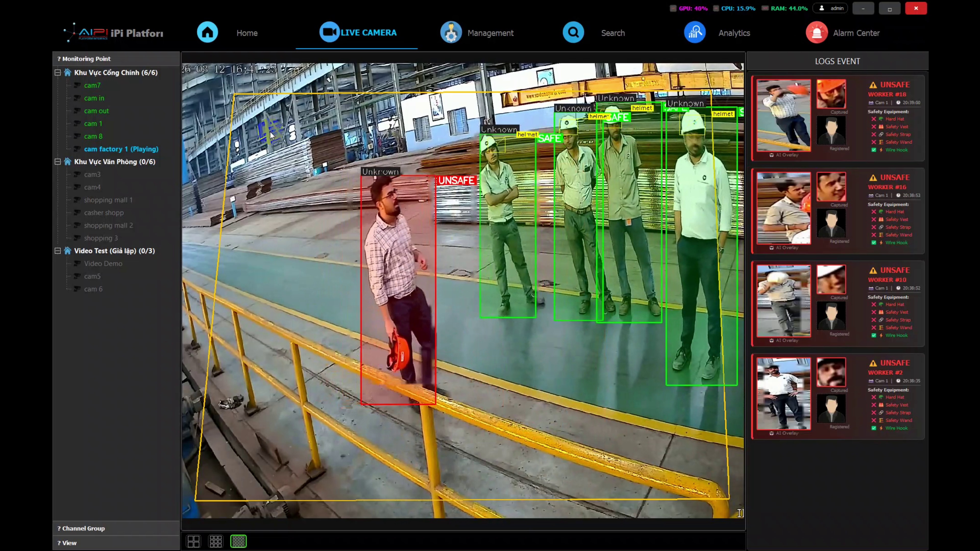
Task: Click the admin user icon
Action: (821, 8)
